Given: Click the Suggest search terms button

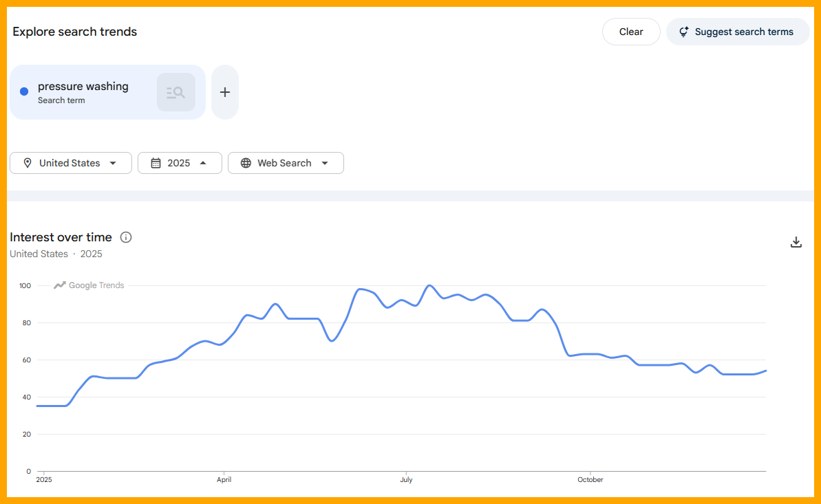Looking at the screenshot, I should tap(738, 31).
